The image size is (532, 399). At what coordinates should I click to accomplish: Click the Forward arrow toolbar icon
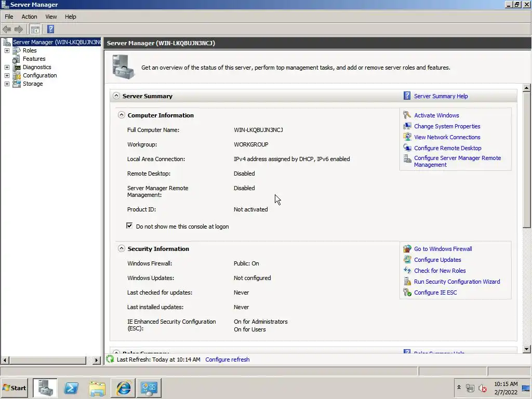19,29
